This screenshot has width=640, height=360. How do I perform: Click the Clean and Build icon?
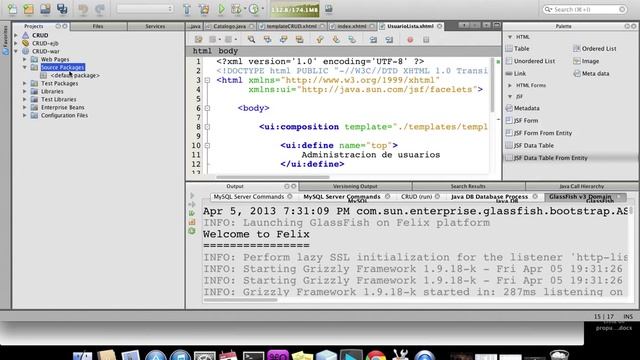pyautogui.click(x=204, y=9)
